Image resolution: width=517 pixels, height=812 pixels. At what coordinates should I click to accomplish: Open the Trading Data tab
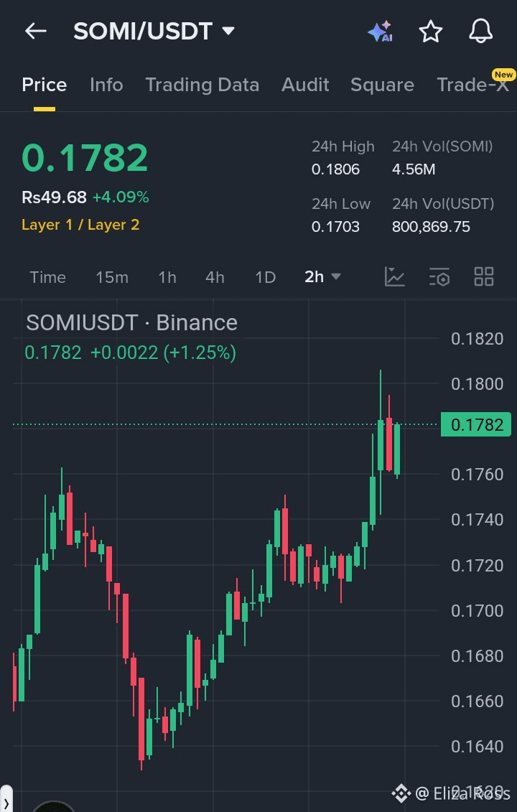coord(202,85)
